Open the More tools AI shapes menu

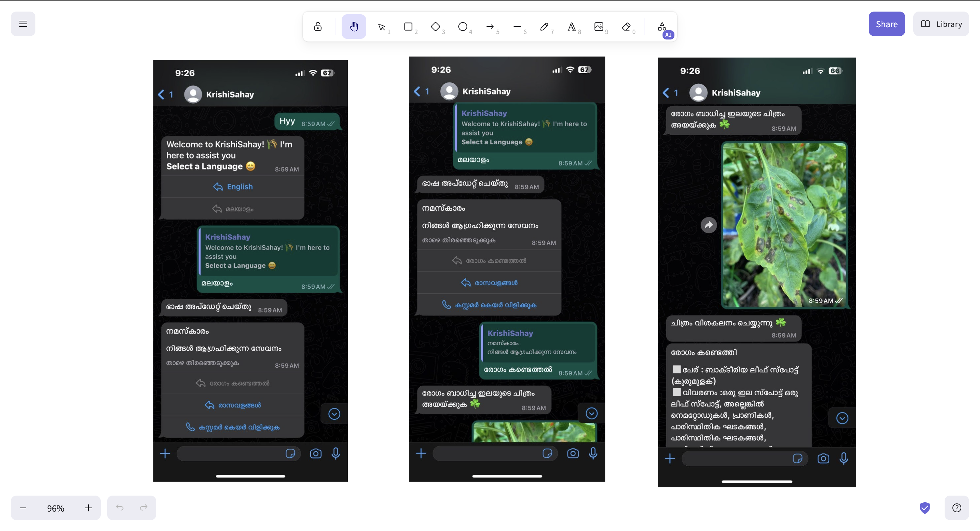point(662,27)
